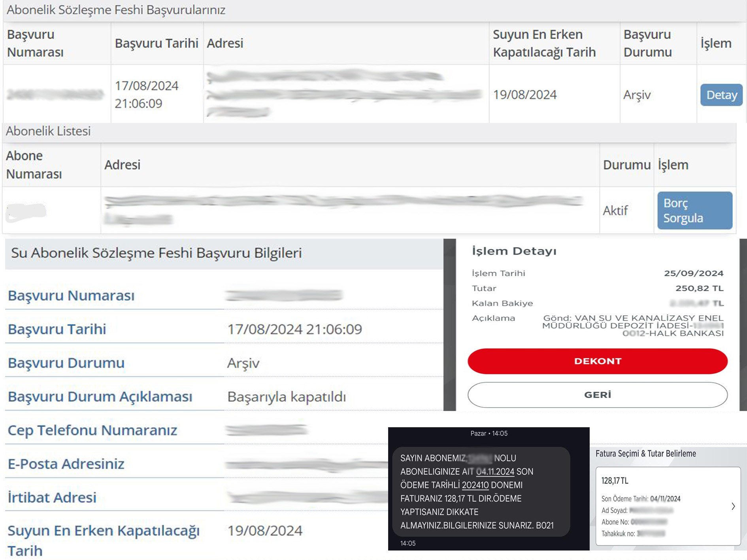Click the Abonelik Sözleşme Feshi Başvurularınız title

click(116, 9)
